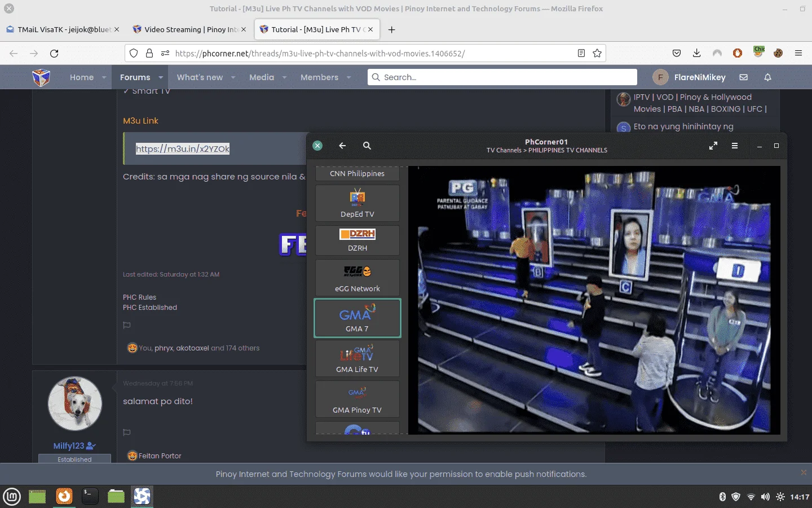The image size is (812, 508).
Task: Dismiss the push notification banner
Action: pos(804,472)
